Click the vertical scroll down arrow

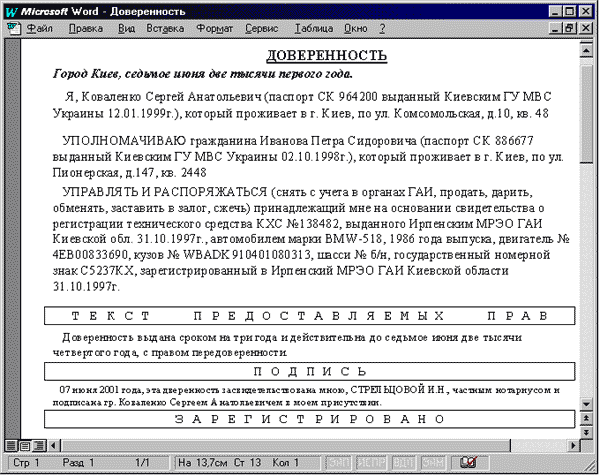pyautogui.click(x=586, y=404)
